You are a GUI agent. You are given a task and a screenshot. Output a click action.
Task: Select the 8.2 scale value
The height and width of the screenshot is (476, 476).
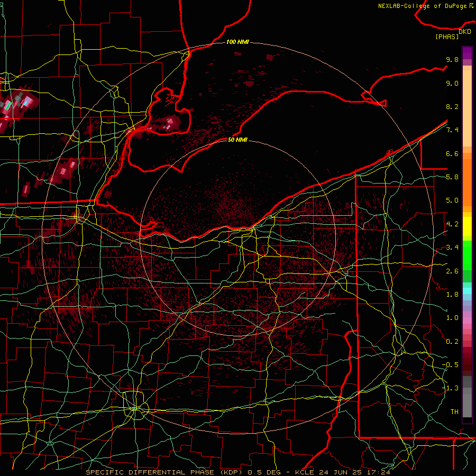pyautogui.click(x=452, y=106)
